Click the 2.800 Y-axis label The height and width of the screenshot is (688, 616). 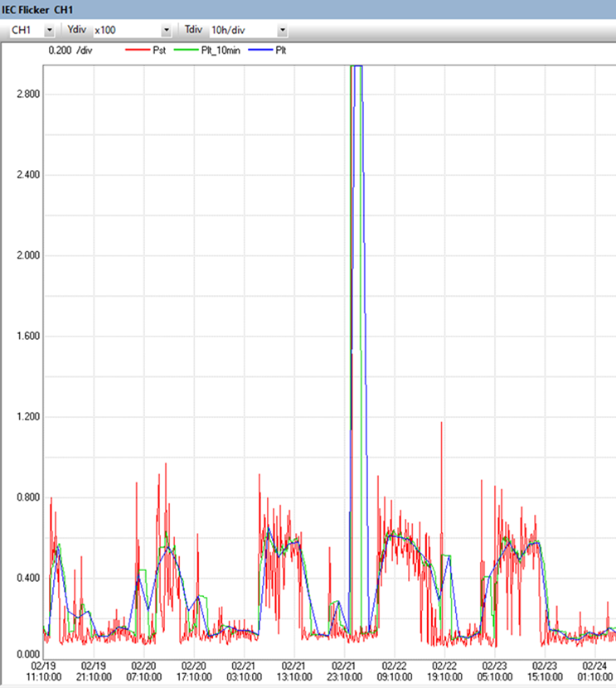[28, 94]
